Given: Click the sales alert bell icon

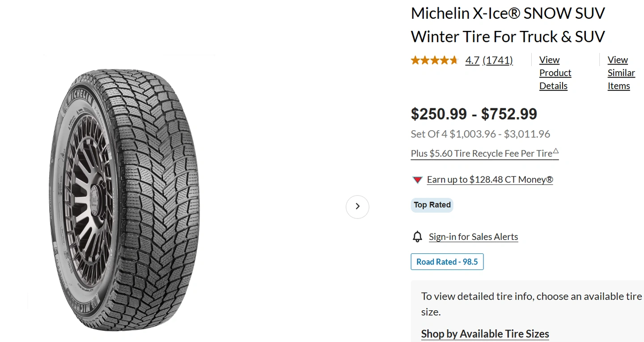Looking at the screenshot, I should 417,236.
